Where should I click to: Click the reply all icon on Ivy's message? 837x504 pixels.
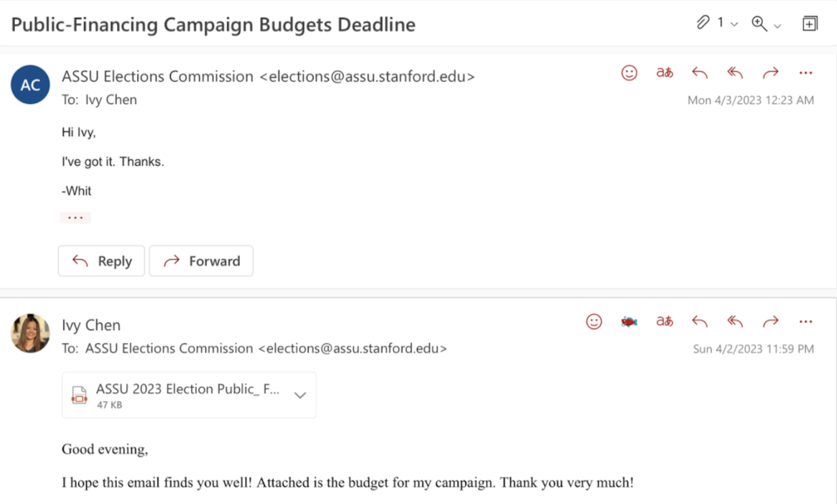click(734, 321)
